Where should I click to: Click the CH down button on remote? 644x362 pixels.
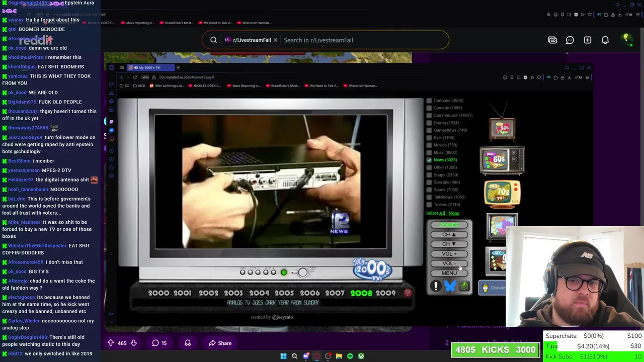[449, 244]
